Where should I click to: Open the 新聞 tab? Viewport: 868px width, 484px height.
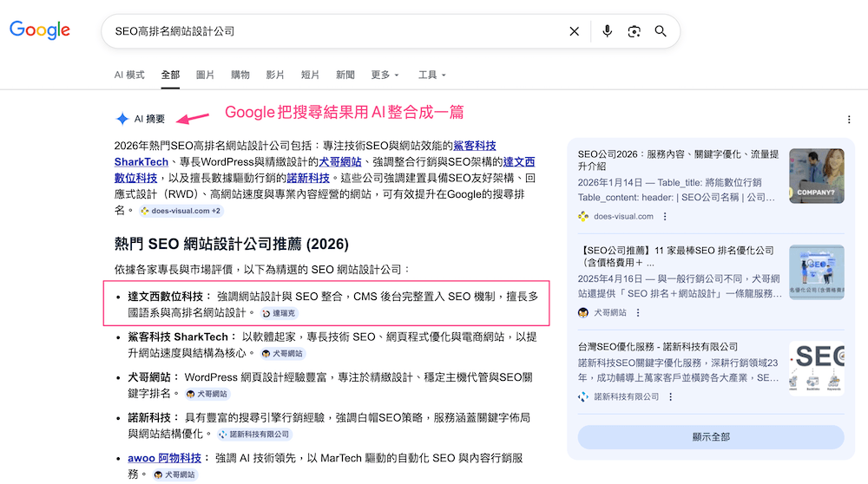pyautogui.click(x=345, y=75)
